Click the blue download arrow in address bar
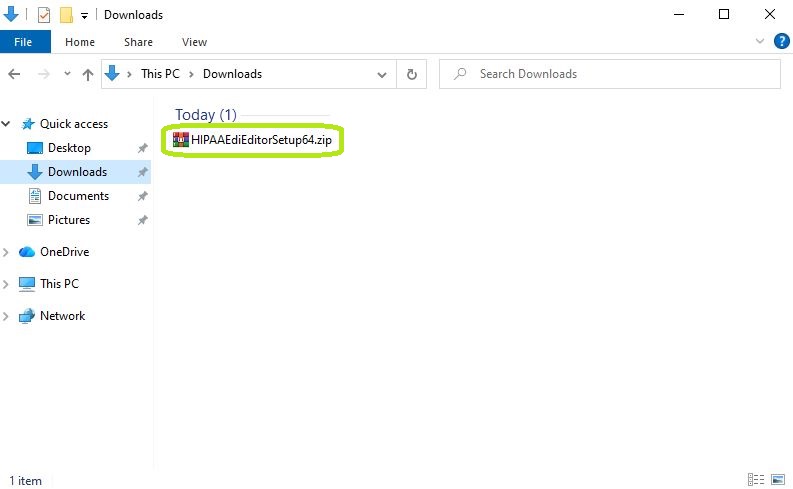The image size is (793, 489). click(x=112, y=74)
